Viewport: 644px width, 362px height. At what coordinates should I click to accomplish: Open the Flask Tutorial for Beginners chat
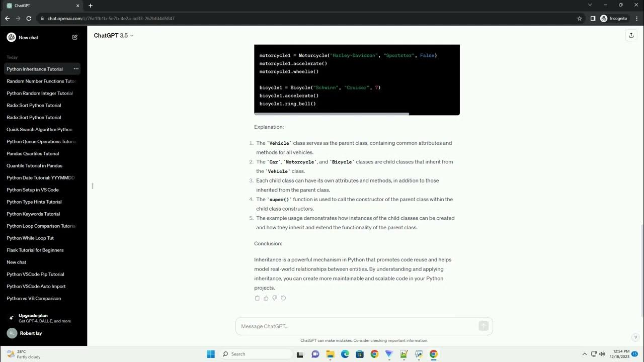tap(43, 250)
